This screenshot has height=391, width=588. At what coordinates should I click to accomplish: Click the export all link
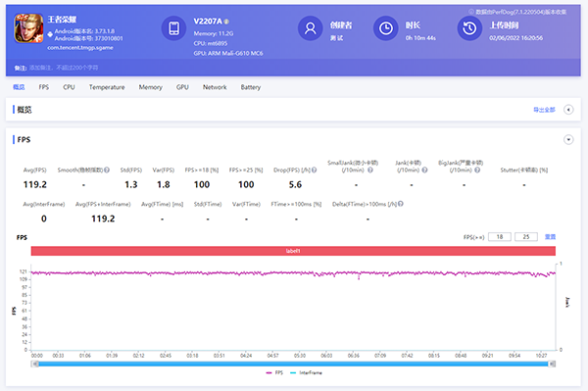point(544,110)
